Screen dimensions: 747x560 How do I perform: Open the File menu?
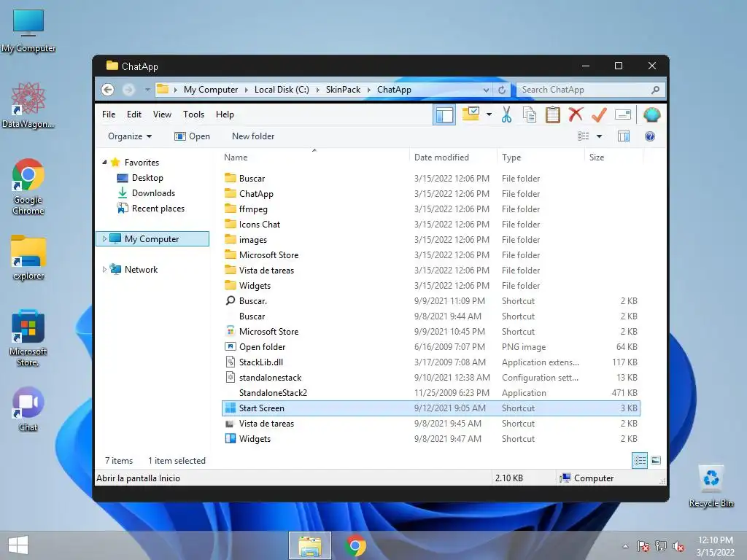tap(109, 114)
